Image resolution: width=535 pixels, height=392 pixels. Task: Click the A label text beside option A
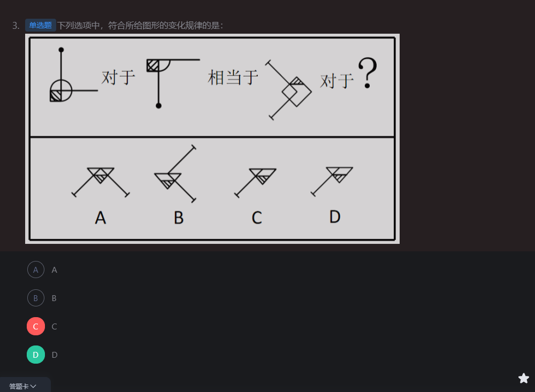tap(54, 270)
